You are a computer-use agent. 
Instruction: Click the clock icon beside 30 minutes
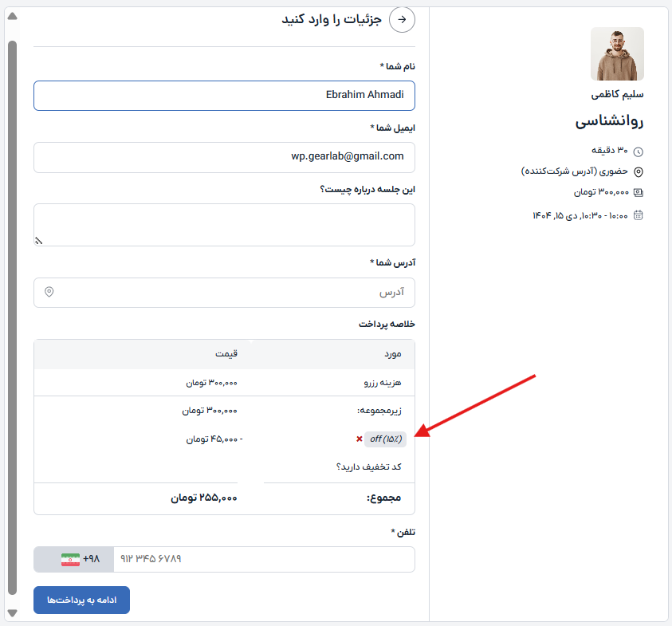click(638, 151)
